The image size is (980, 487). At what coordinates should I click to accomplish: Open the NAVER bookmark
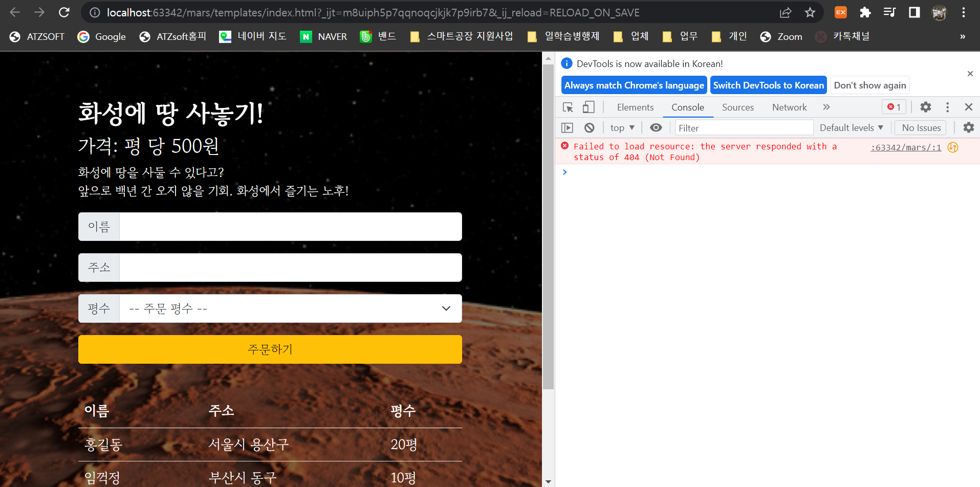323,36
